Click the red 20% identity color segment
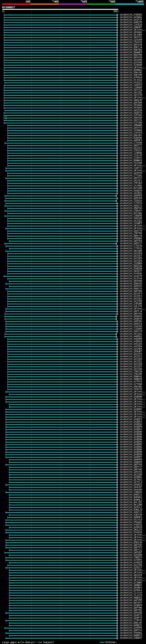Screen dimensions: 146x644 16,4
